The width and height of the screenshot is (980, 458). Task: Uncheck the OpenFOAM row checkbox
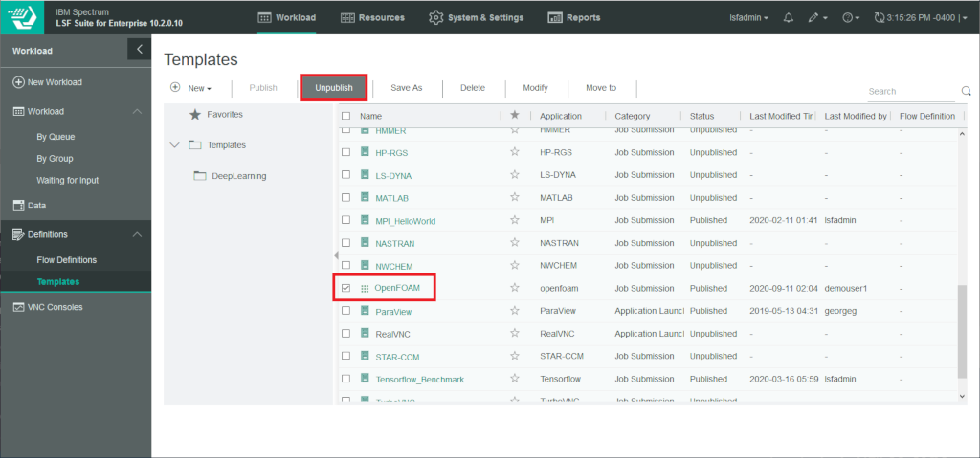tap(345, 288)
